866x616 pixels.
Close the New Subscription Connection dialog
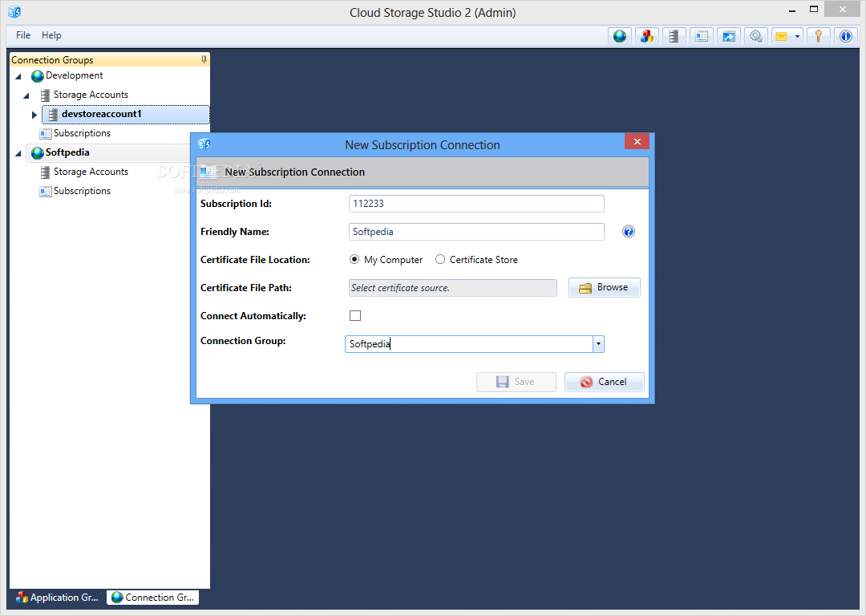click(637, 141)
